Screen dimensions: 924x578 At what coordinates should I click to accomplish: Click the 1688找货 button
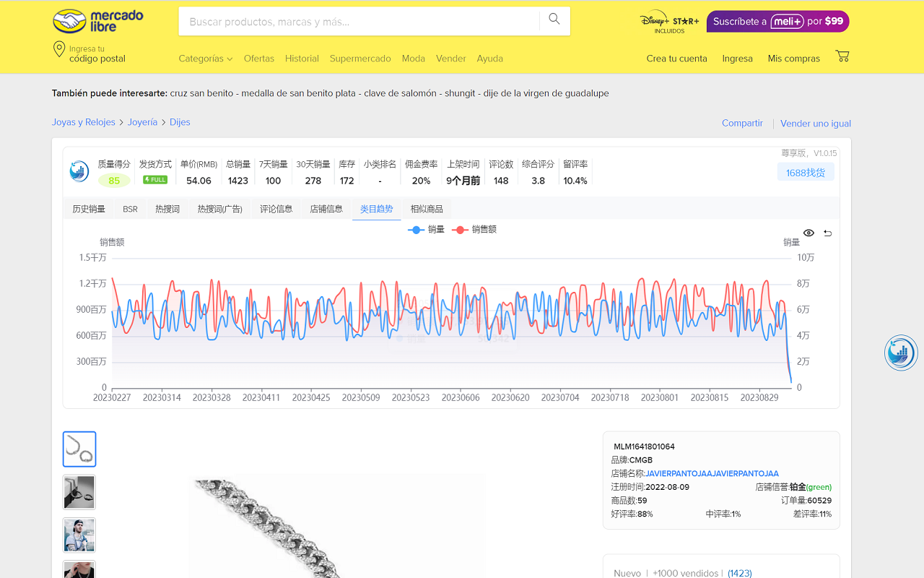point(806,173)
